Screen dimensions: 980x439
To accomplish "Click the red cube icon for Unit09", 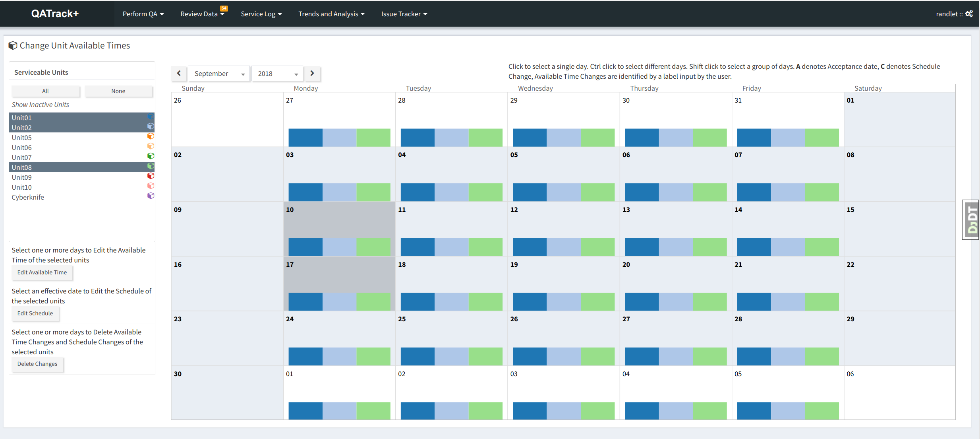I will coord(151,176).
